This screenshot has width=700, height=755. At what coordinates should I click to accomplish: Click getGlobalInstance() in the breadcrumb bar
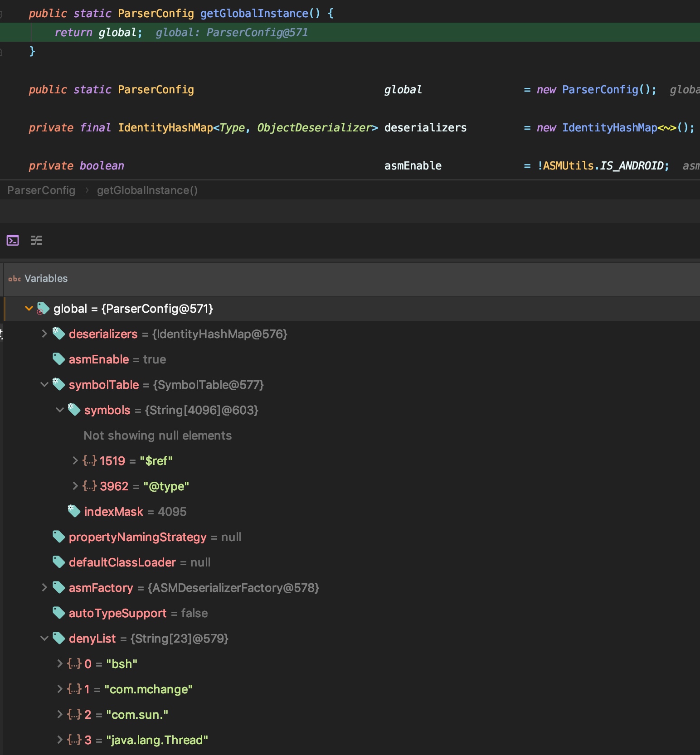pos(147,190)
